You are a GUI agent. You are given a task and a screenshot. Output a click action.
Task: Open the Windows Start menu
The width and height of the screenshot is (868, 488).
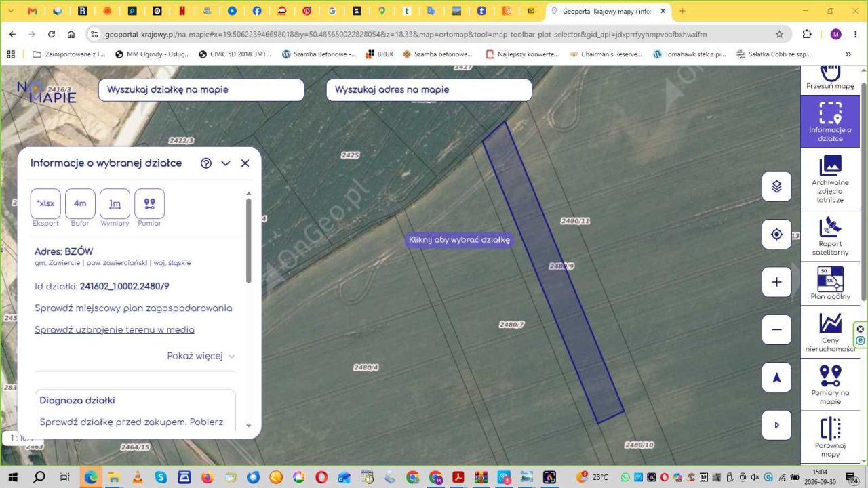pyautogui.click(x=14, y=477)
